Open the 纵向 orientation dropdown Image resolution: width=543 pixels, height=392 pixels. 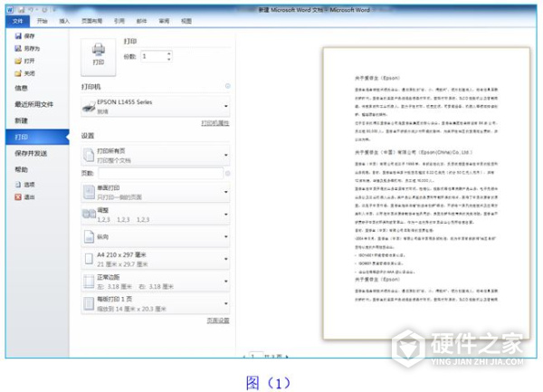(x=156, y=237)
